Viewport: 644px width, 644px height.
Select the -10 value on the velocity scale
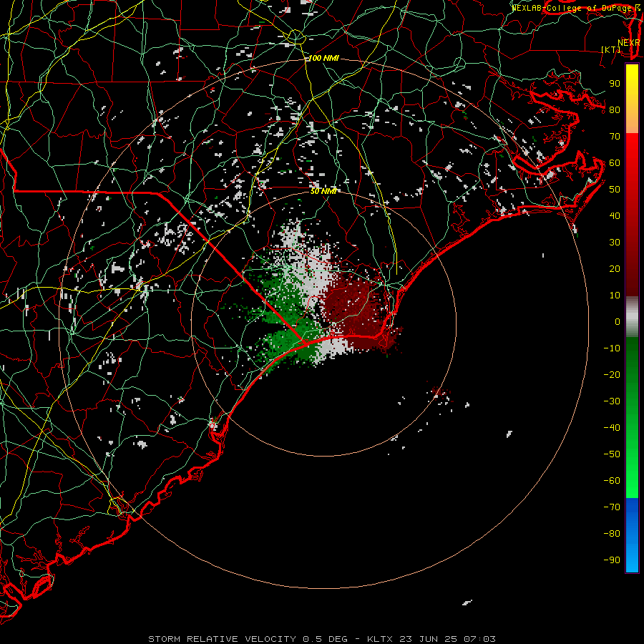coord(612,348)
